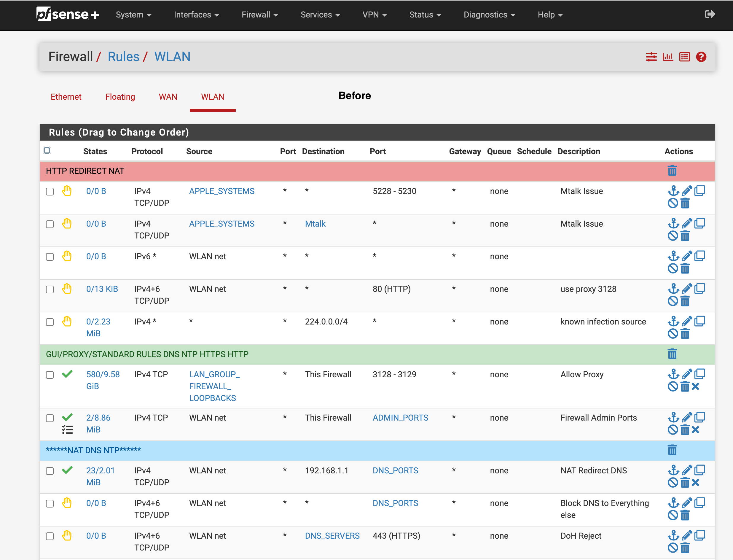
Task: Tick the Firewall Admin Ports rule checkbox
Action: click(50, 418)
